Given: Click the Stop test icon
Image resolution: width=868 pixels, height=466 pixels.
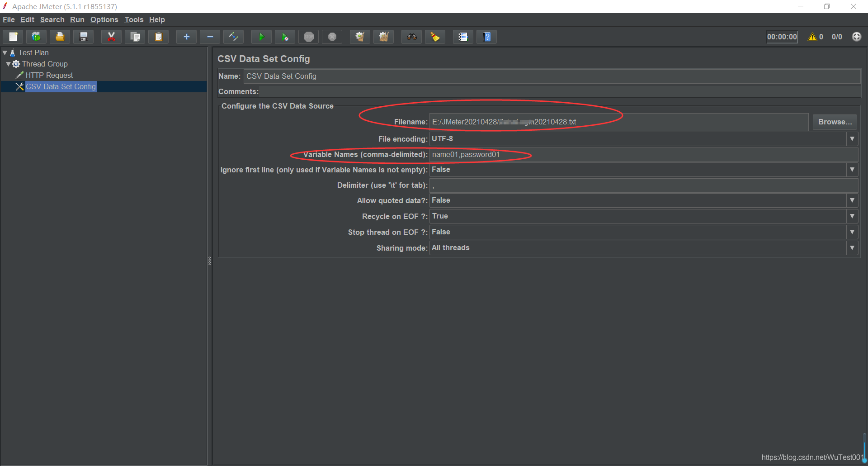Looking at the screenshot, I should coord(308,37).
